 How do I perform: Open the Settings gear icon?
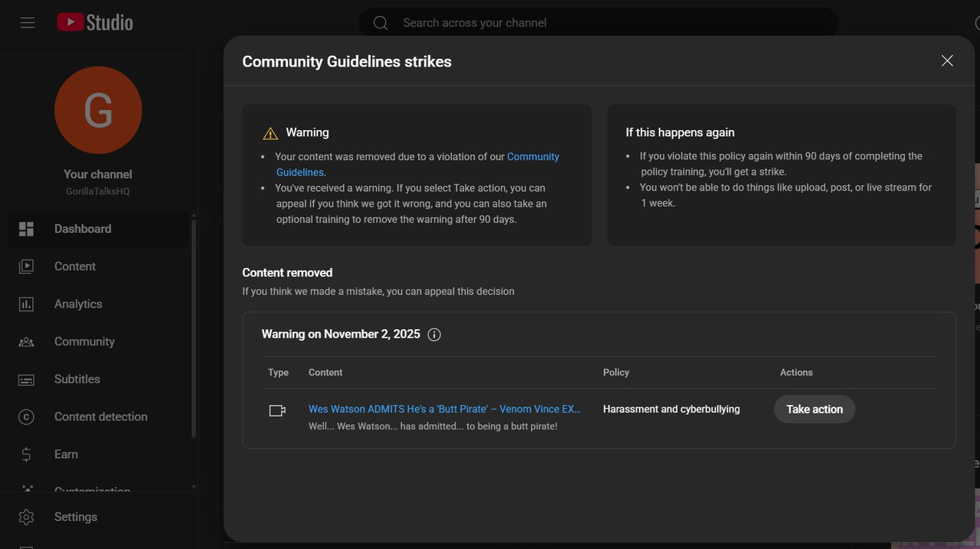[x=26, y=518]
